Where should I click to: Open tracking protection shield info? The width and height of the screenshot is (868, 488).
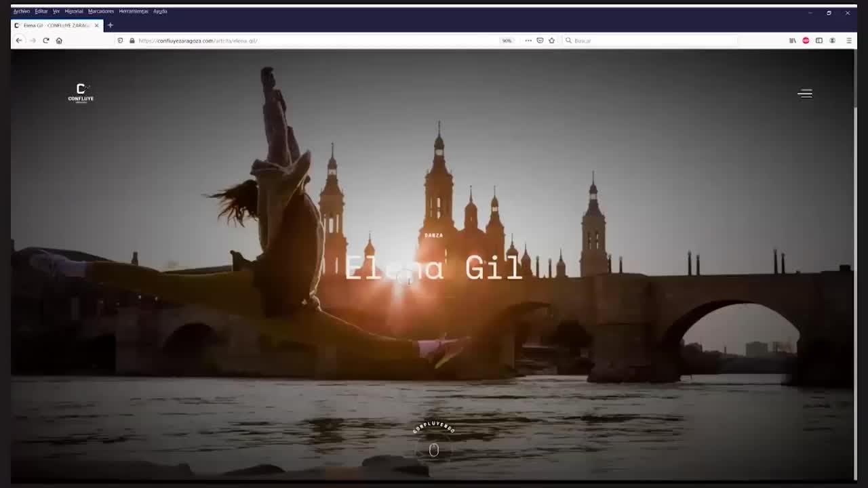point(121,41)
